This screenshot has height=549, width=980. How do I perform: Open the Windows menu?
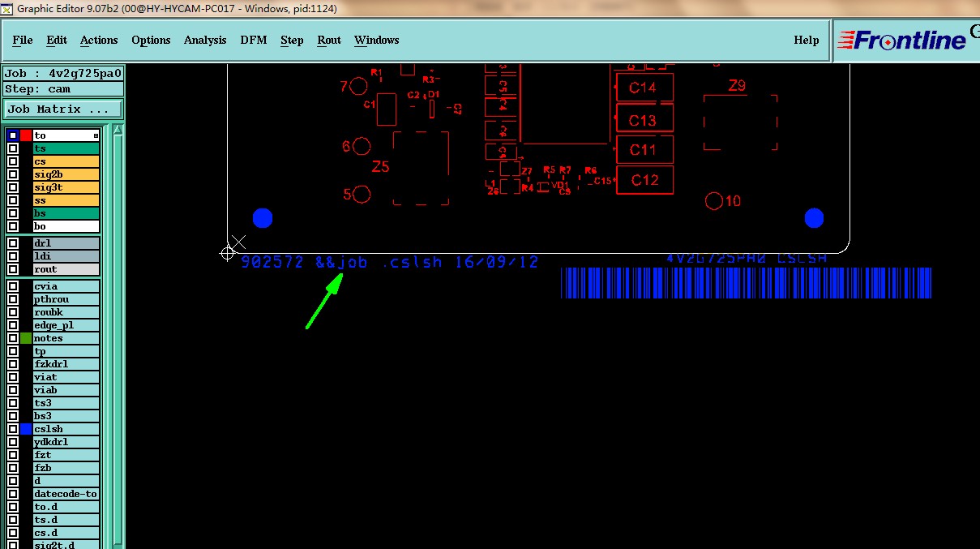377,40
